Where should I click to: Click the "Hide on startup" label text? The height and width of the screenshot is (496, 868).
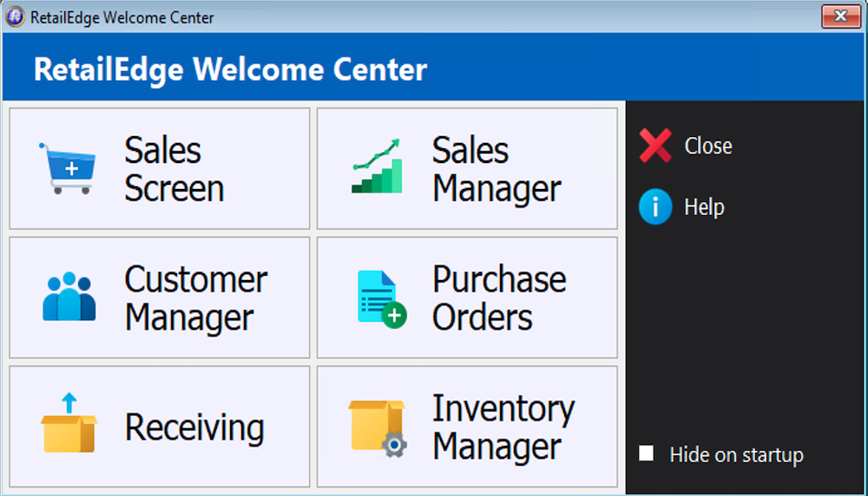(x=736, y=455)
